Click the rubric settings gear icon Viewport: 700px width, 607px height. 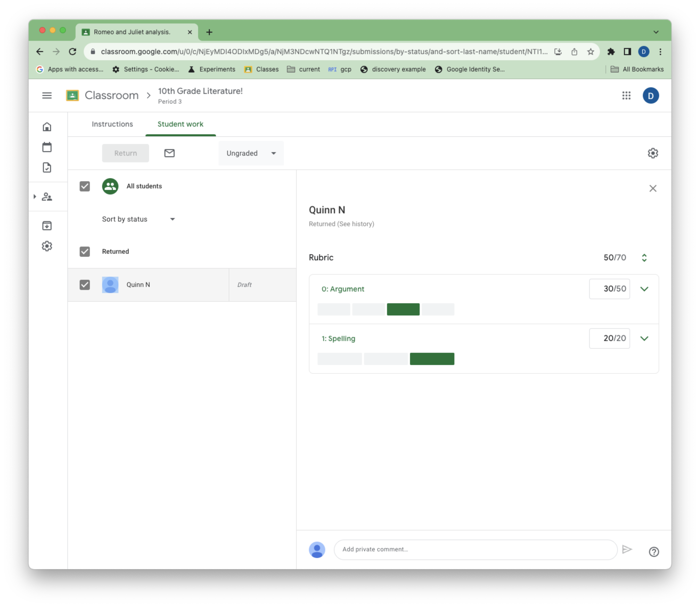click(x=653, y=153)
